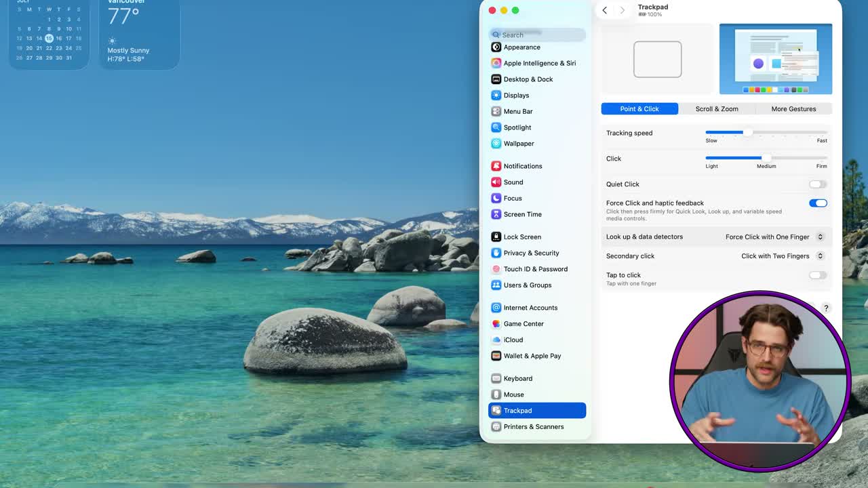Open the Lock Screen icon

point(496,237)
